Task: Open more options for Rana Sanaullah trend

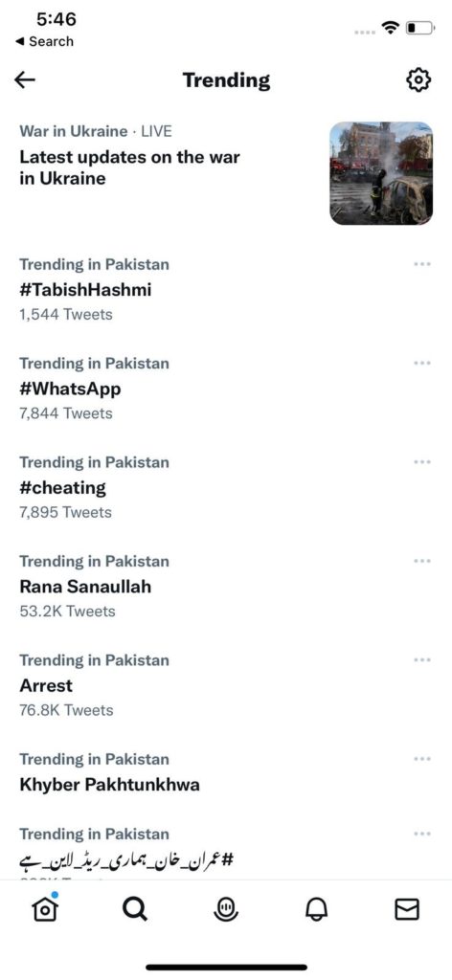Action: 422,561
